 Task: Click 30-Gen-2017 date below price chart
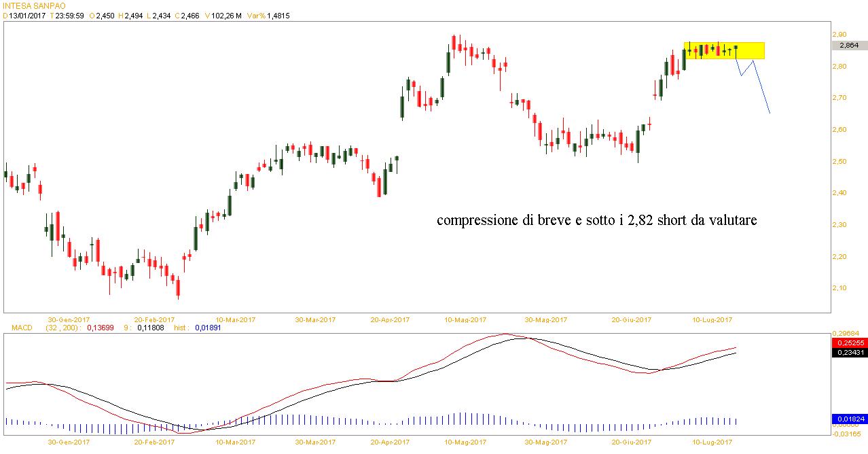(68, 319)
